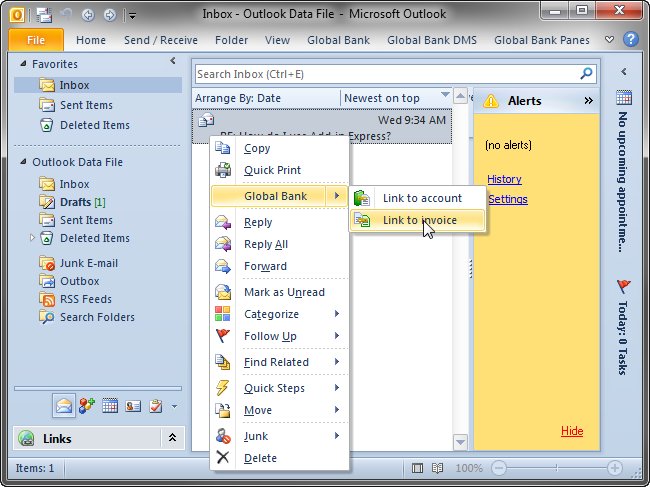
Task: Click the Send/Receive All Folders quick access icon
Action: pyautogui.click(x=44, y=15)
